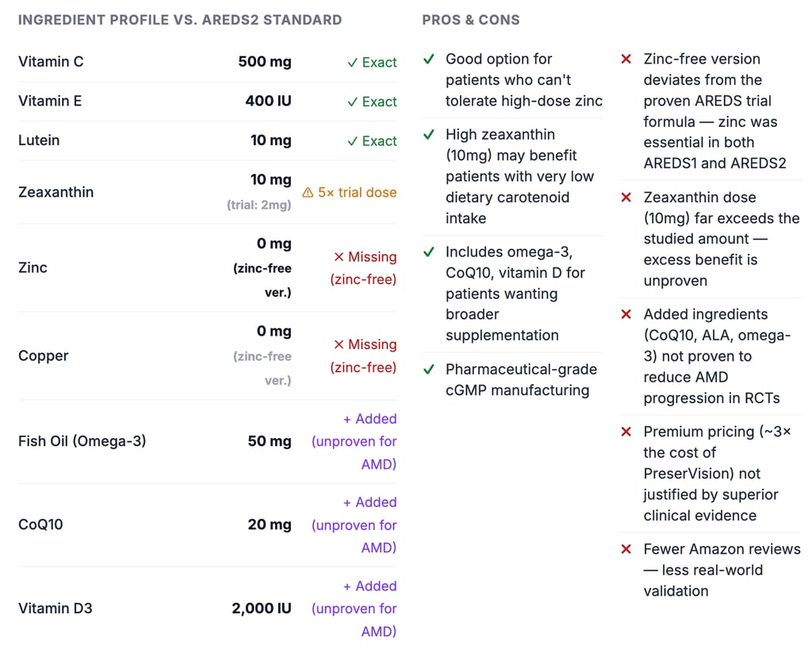The height and width of the screenshot is (649, 812).
Task: Click the red X beside added ingredients con
Action: tap(626, 314)
